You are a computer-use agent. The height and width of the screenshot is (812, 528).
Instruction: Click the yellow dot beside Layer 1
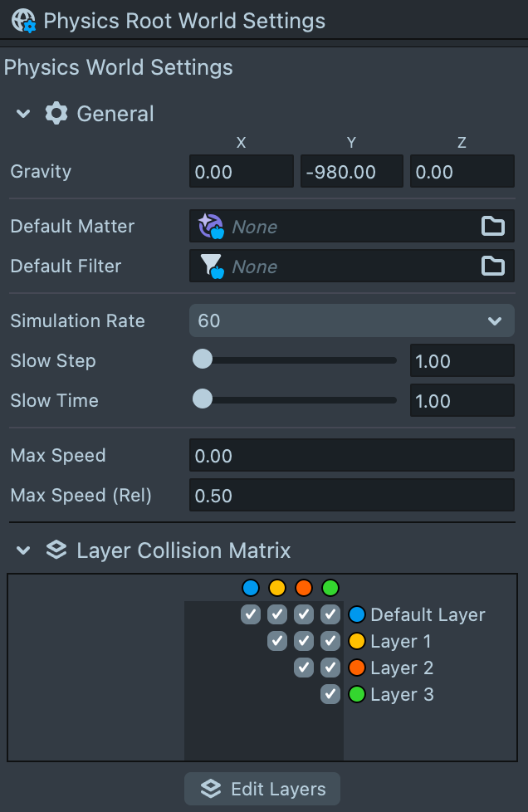(x=357, y=641)
